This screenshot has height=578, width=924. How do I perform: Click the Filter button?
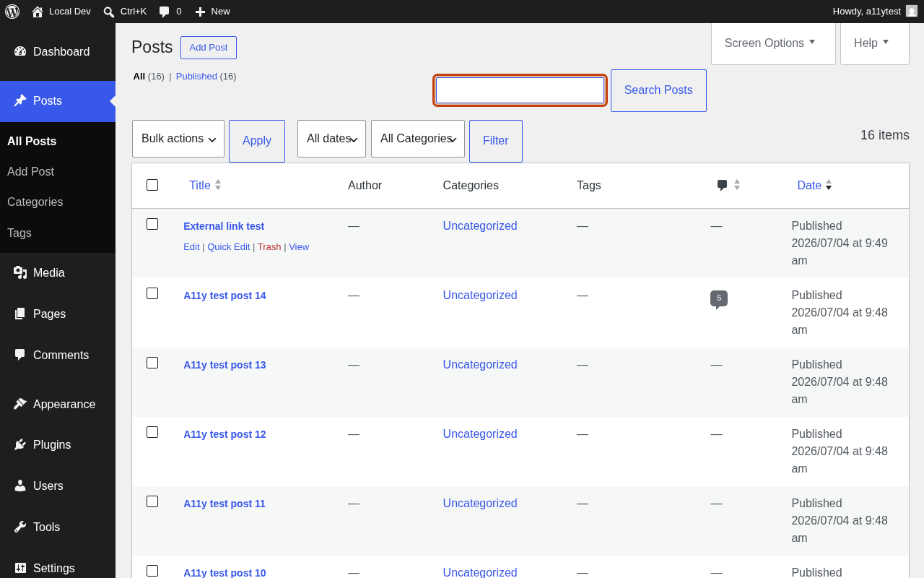(x=496, y=141)
